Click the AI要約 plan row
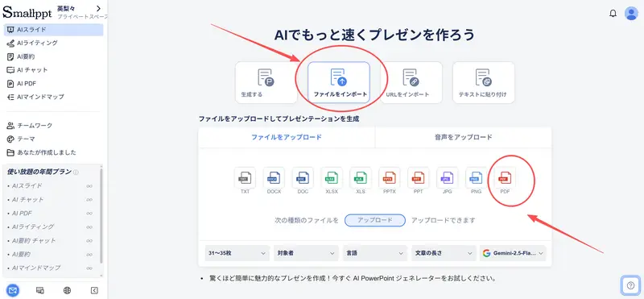The image size is (644, 299). click(x=50, y=254)
